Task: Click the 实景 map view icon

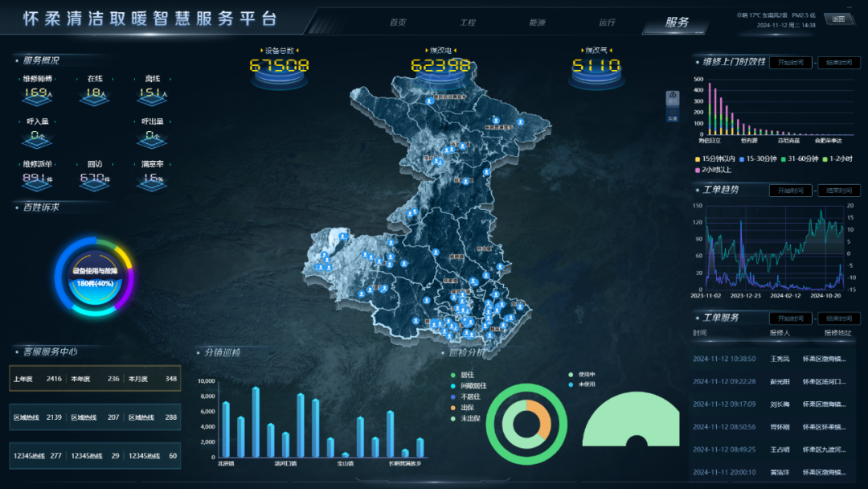Action: 673,114
